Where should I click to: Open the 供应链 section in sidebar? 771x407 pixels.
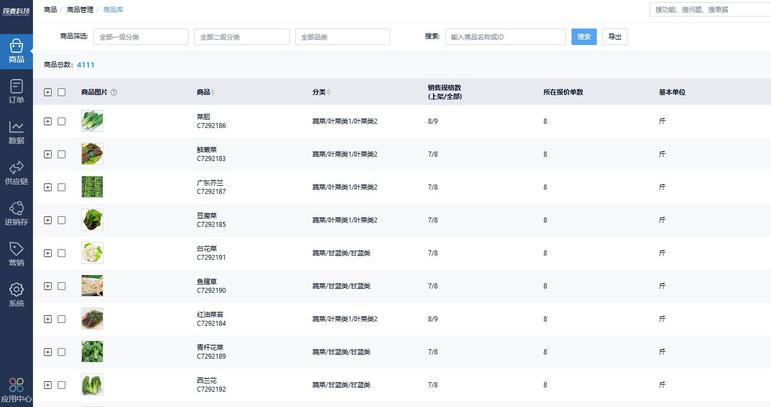coord(16,173)
